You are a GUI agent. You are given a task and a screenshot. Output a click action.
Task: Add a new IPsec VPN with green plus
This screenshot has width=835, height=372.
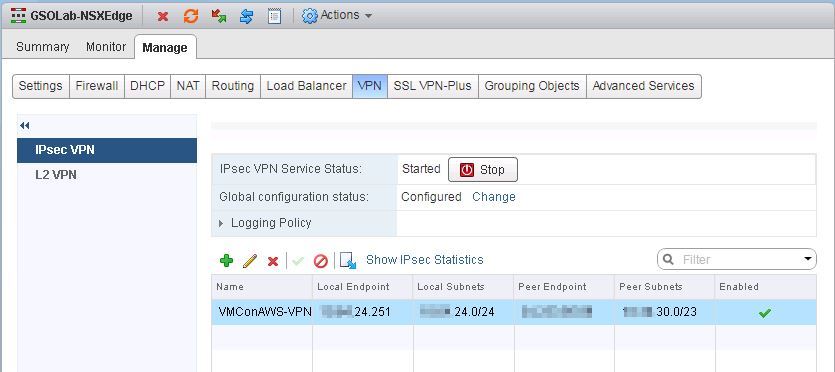click(x=226, y=261)
